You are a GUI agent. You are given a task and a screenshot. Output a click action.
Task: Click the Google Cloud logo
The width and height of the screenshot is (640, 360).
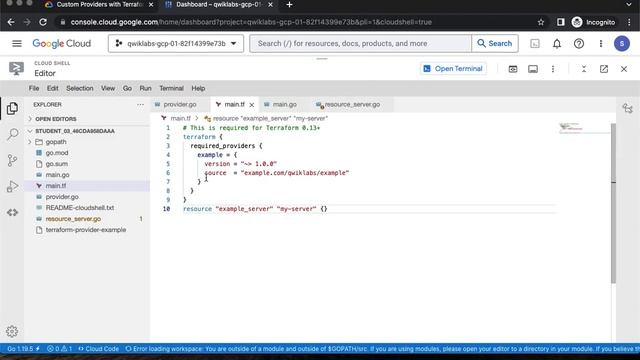point(62,43)
